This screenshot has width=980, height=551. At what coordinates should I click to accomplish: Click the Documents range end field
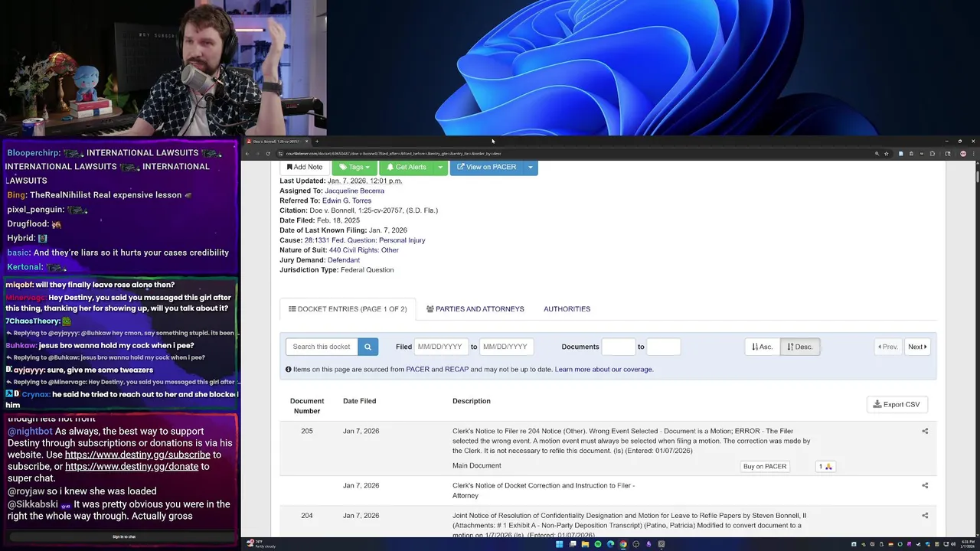[663, 347]
